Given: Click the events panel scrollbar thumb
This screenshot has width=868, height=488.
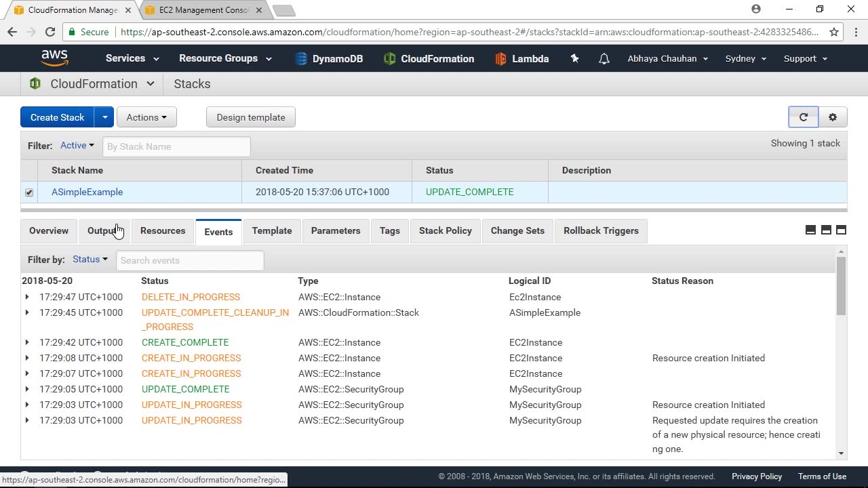Looking at the screenshot, I should click(x=841, y=286).
